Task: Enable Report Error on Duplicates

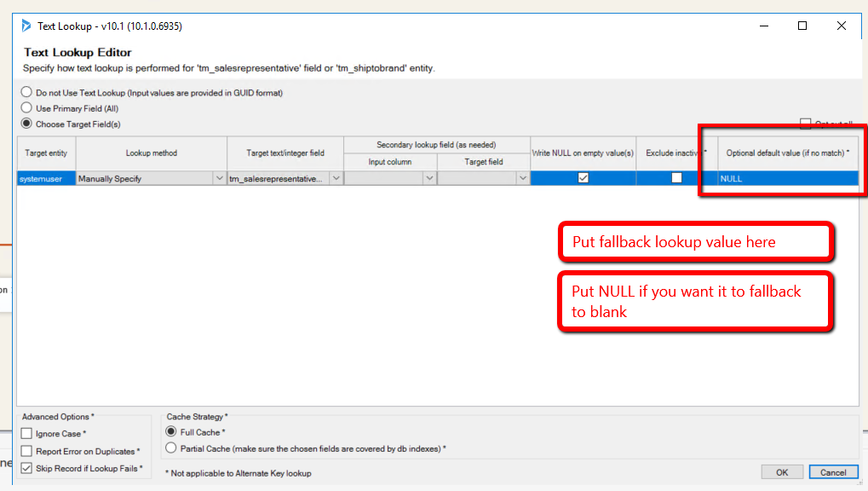Action: click(x=26, y=451)
